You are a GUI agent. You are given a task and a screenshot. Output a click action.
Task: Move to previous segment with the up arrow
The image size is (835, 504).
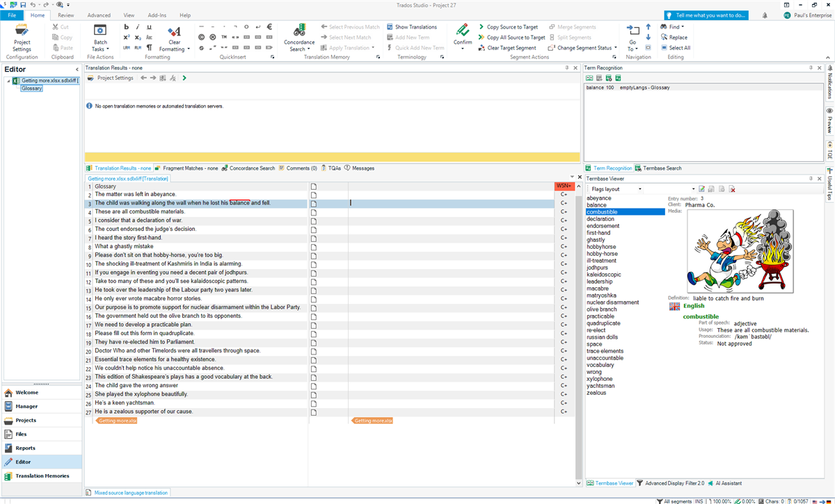tap(649, 27)
